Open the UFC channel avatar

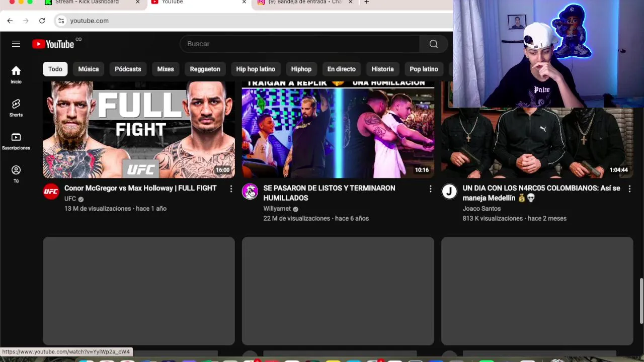pyautogui.click(x=51, y=192)
